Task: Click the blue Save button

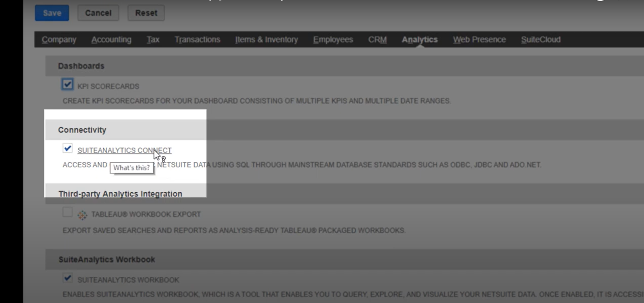Action: click(52, 13)
